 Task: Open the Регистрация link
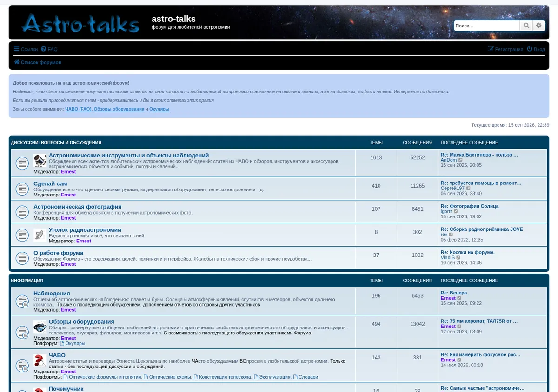(x=505, y=49)
